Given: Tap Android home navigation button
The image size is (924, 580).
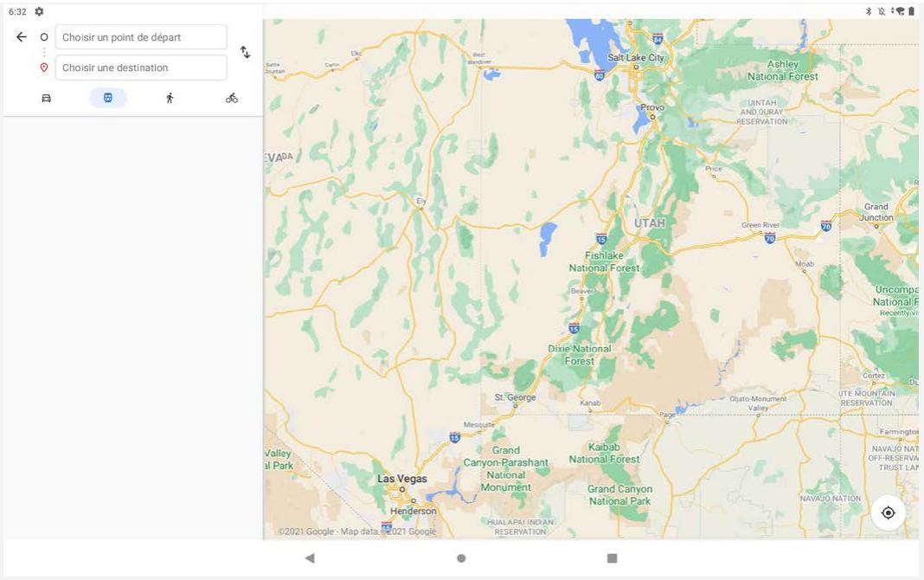Looking at the screenshot, I should [461, 558].
